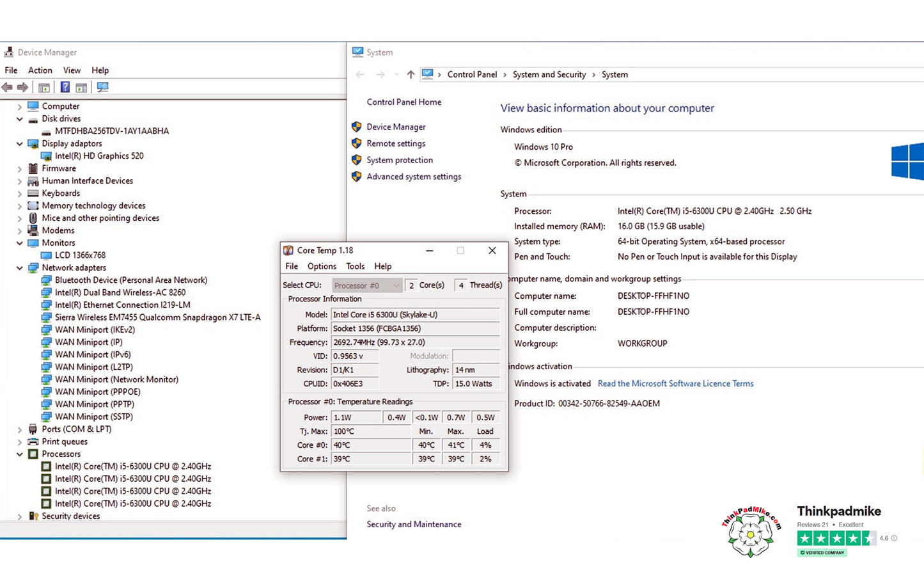The height and width of the screenshot is (581, 924).
Task: Click the blue question mark Help toolbar icon
Action: (x=65, y=88)
